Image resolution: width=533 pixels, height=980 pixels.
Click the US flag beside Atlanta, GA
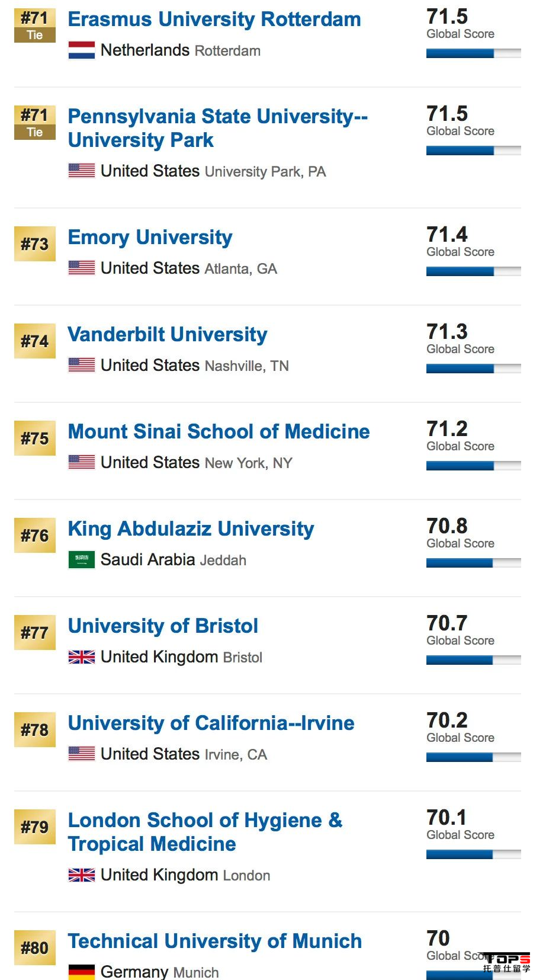point(81,268)
